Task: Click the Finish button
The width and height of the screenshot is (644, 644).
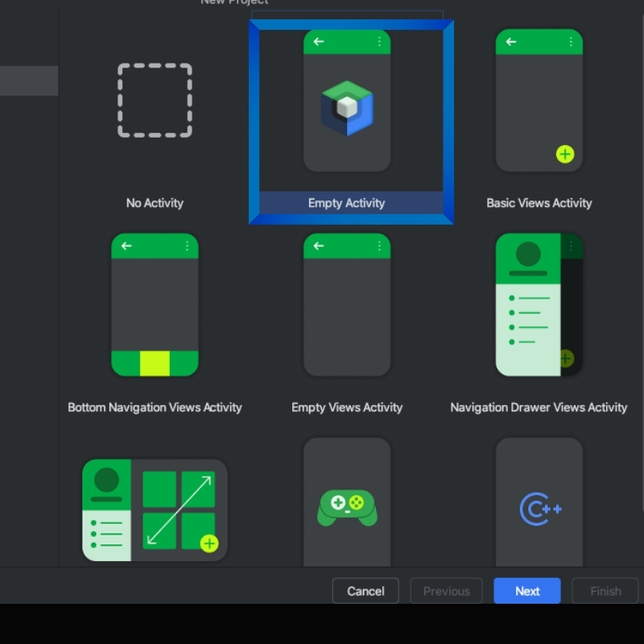Action: [605, 591]
